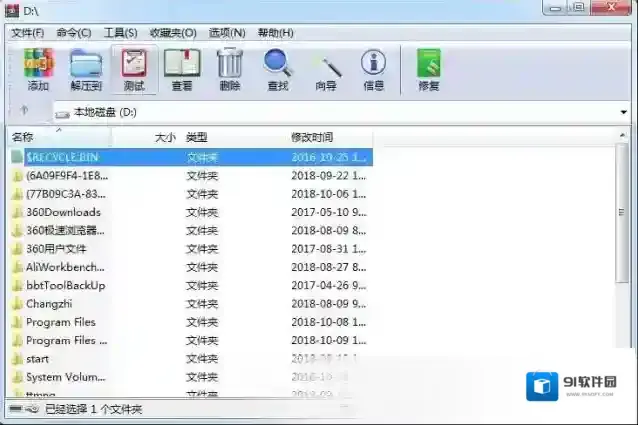
Task: Click the 解压到 (Extract To) icon
Action: 86,69
